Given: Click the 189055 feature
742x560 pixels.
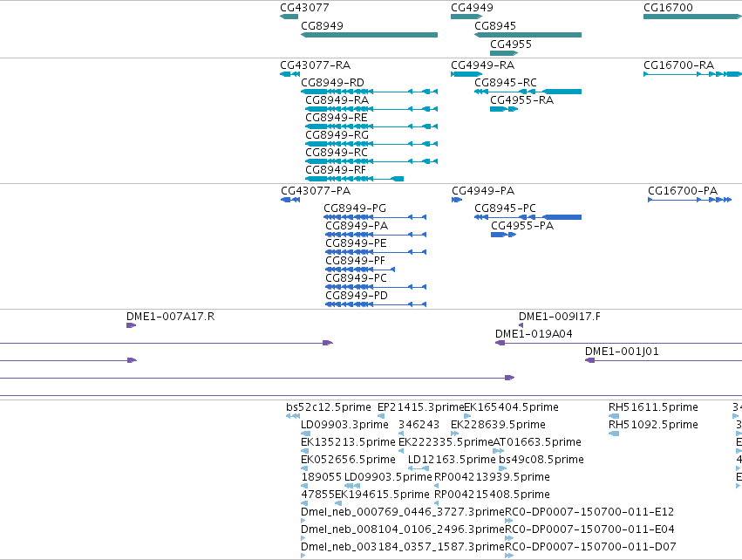Looking at the screenshot, I should (304, 486).
